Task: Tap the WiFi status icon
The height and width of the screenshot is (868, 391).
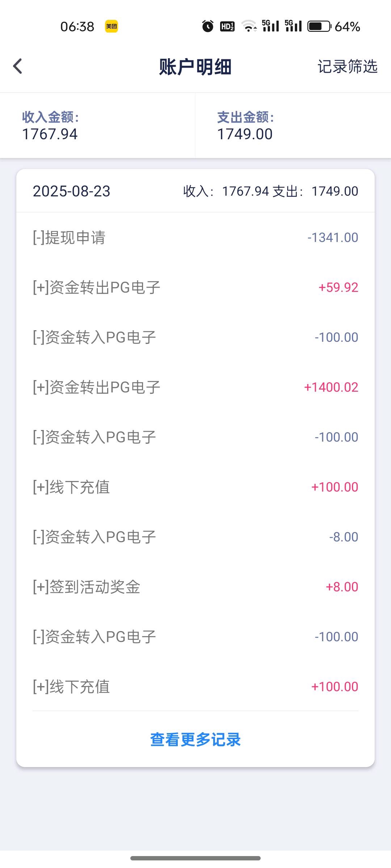Action: (x=249, y=26)
